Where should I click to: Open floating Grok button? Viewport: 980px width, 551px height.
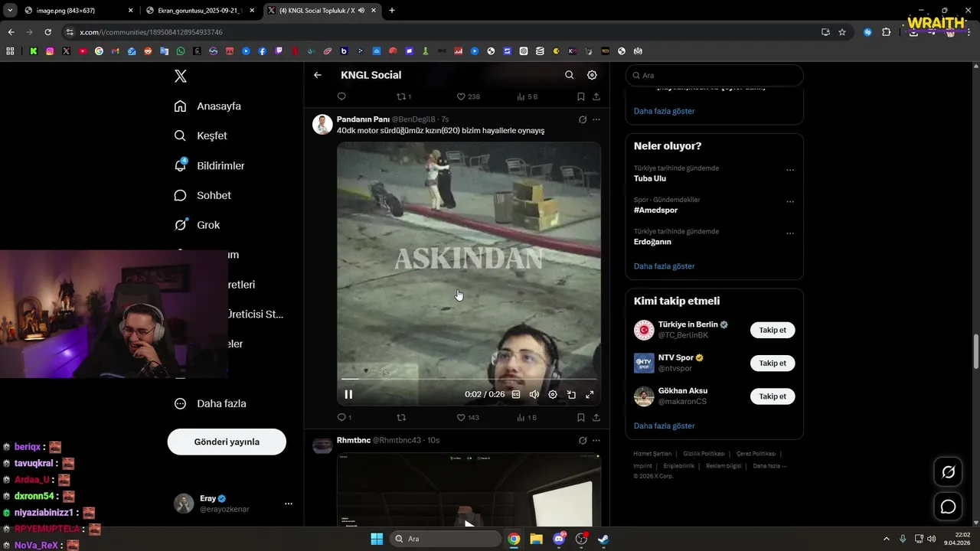tap(948, 472)
